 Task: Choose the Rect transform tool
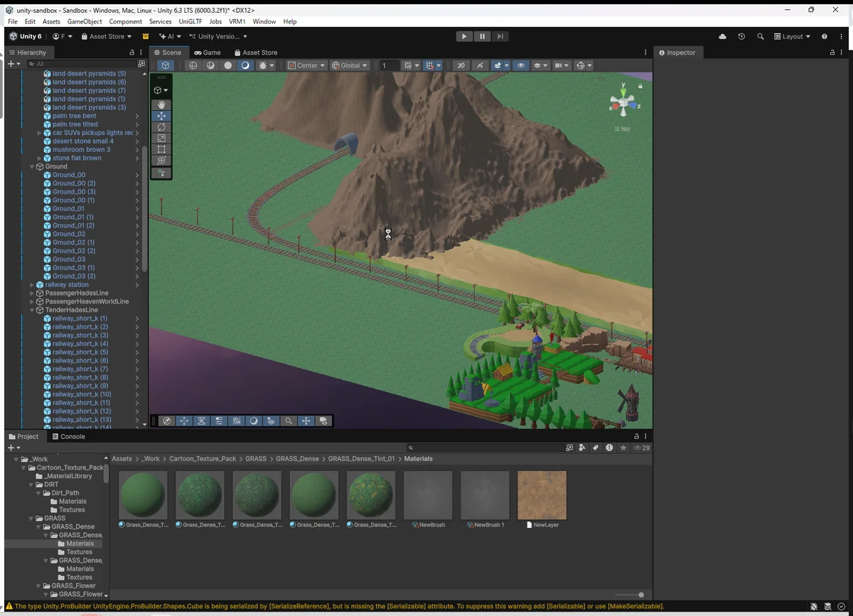pyautogui.click(x=161, y=150)
